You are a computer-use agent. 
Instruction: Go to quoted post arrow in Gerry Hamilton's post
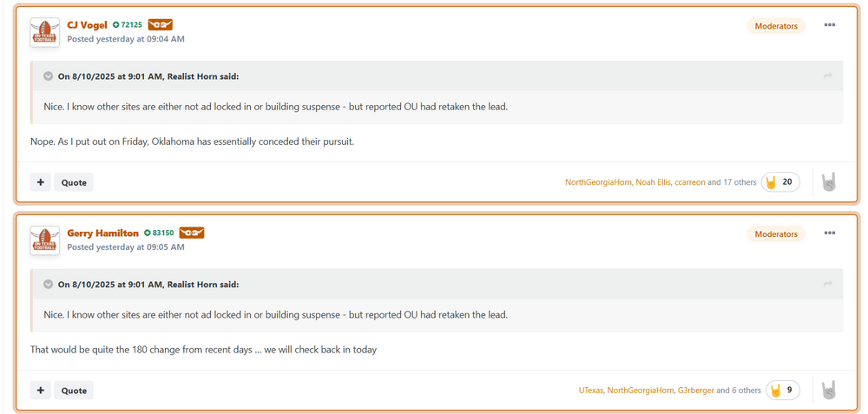pyautogui.click(x=827, y=285)
